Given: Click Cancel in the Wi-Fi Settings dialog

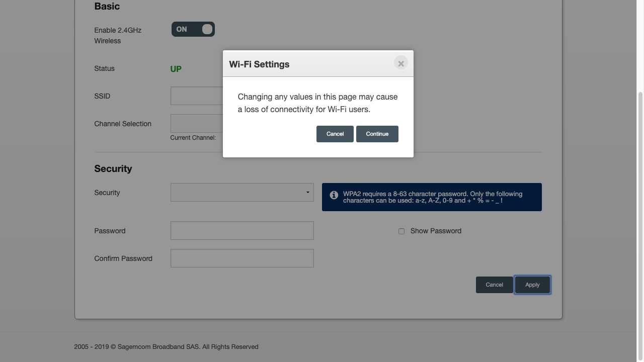Looking at the screenshot, I should coord(335,134).
